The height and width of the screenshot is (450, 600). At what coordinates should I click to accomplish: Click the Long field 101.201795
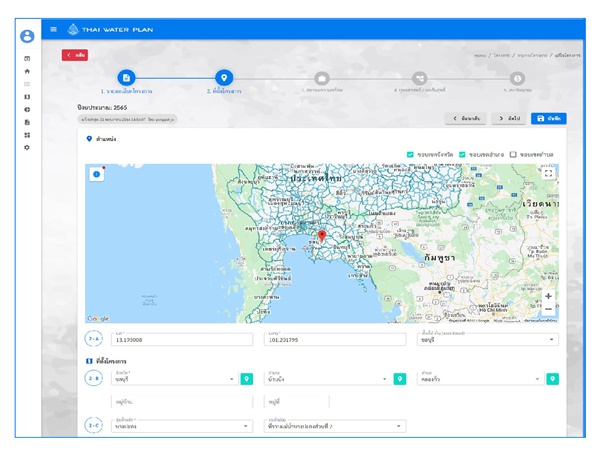335,339
